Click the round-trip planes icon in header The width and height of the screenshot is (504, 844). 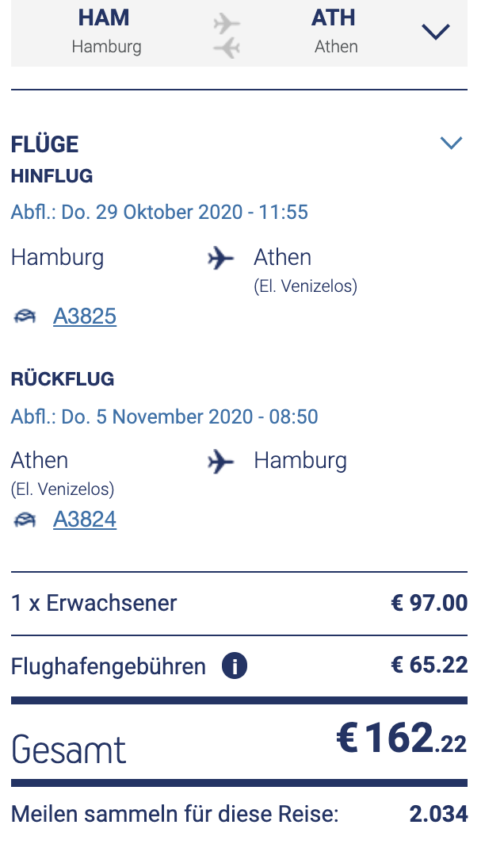pyautogui.click(x=227, y=36)
